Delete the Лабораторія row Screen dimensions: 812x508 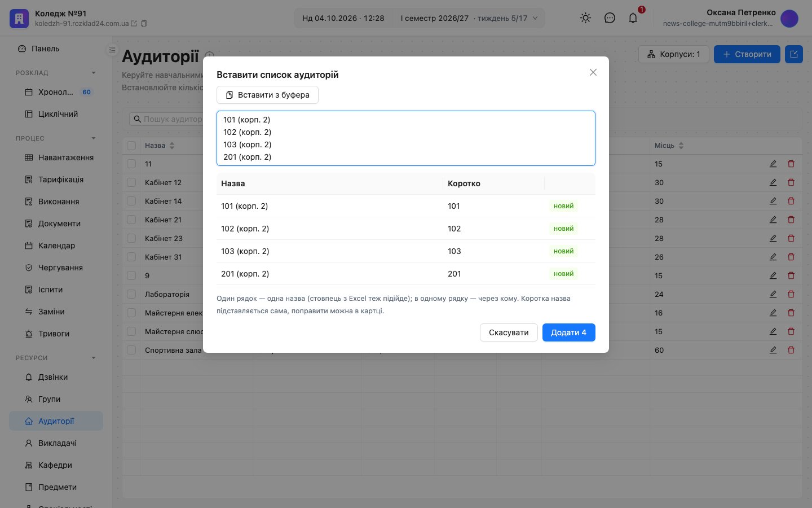[791, 294]
